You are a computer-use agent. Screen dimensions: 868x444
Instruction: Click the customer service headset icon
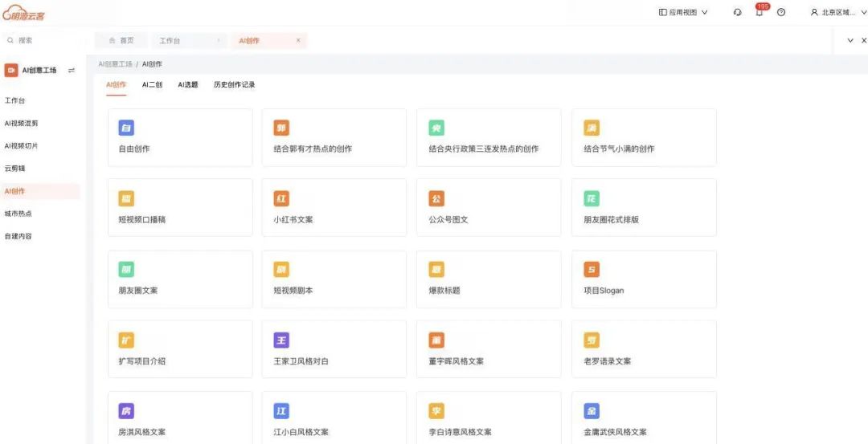click(738, 13)
